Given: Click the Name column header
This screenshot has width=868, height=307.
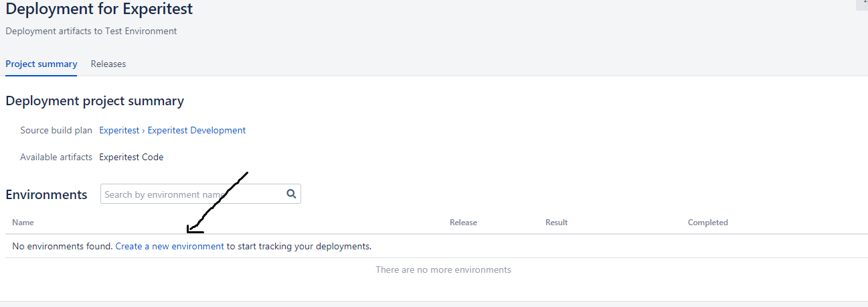Looking at the screenshot, I should point(23,223).
